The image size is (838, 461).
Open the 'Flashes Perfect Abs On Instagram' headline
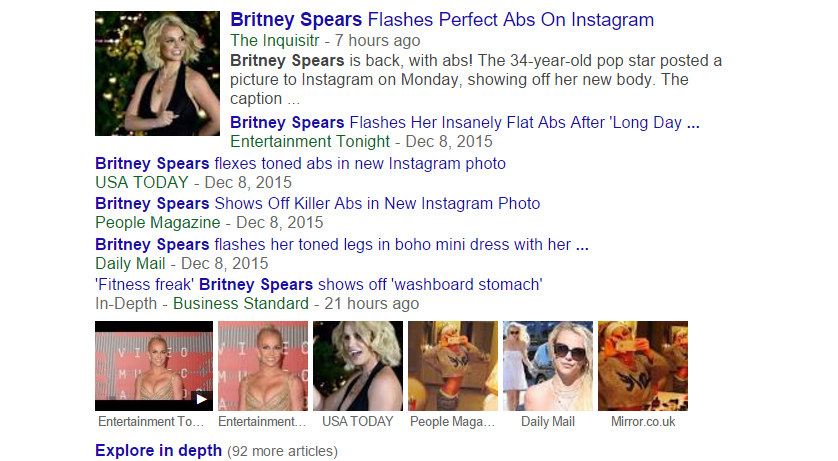(x=441, y=20)
